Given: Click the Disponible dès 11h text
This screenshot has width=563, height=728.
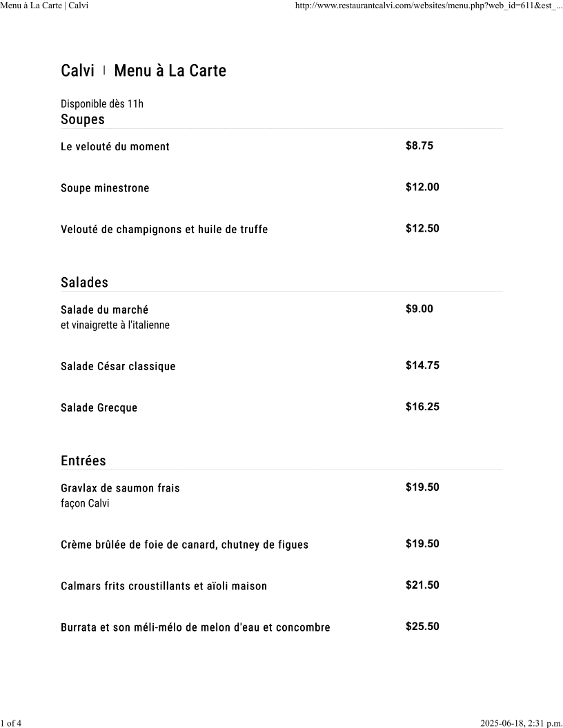Looking at the screenshot, I should pyautogui.click(x=102, y=103).
